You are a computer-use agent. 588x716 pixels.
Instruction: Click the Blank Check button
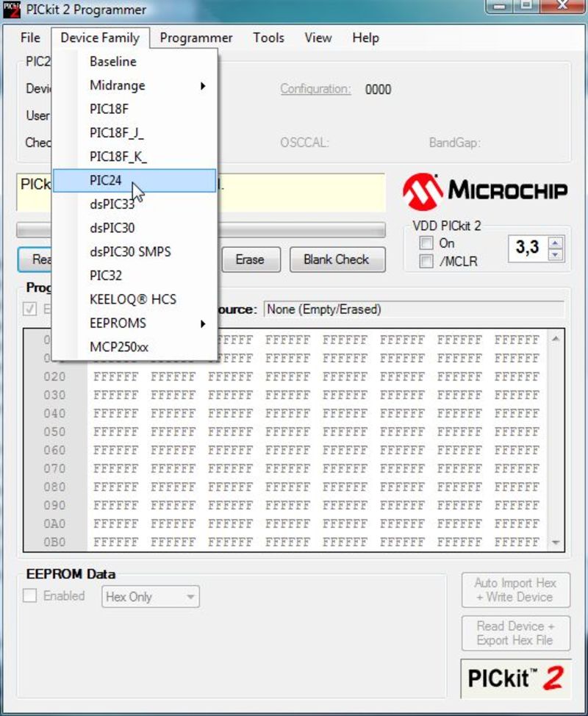[336, 259]
